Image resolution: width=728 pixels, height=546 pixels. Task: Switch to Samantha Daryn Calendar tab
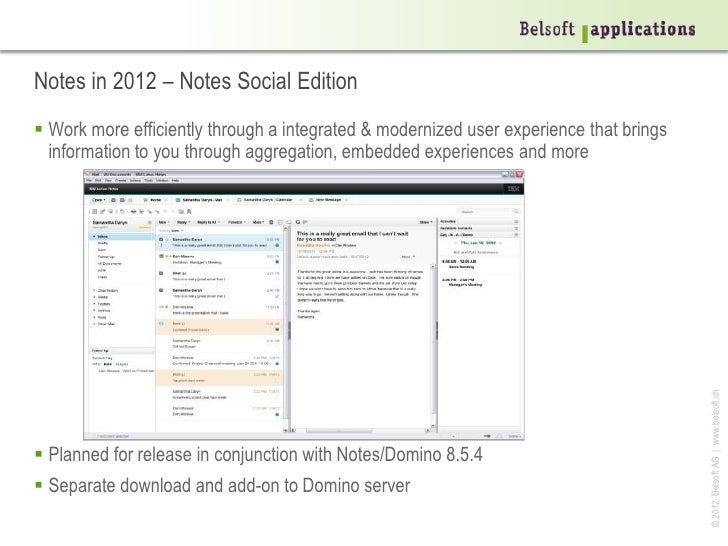coord(268,200)
